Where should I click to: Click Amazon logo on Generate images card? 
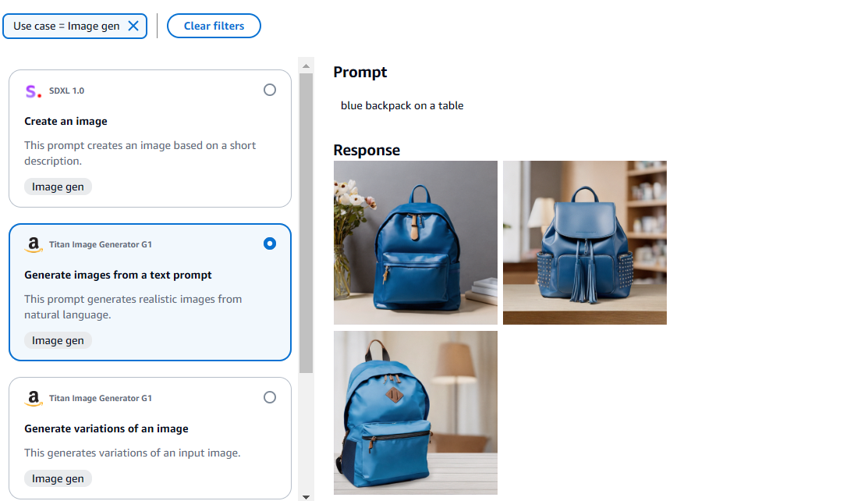coord(34,244)
